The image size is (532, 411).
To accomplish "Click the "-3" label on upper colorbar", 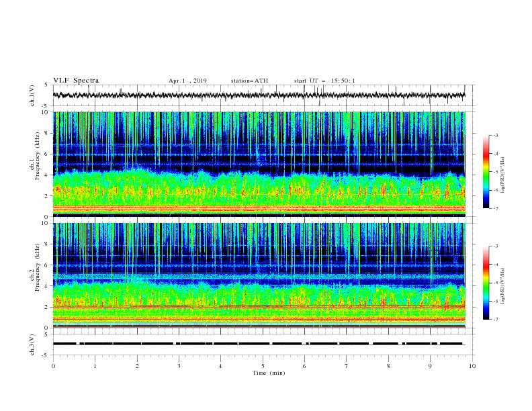I will tap(495, 136).
